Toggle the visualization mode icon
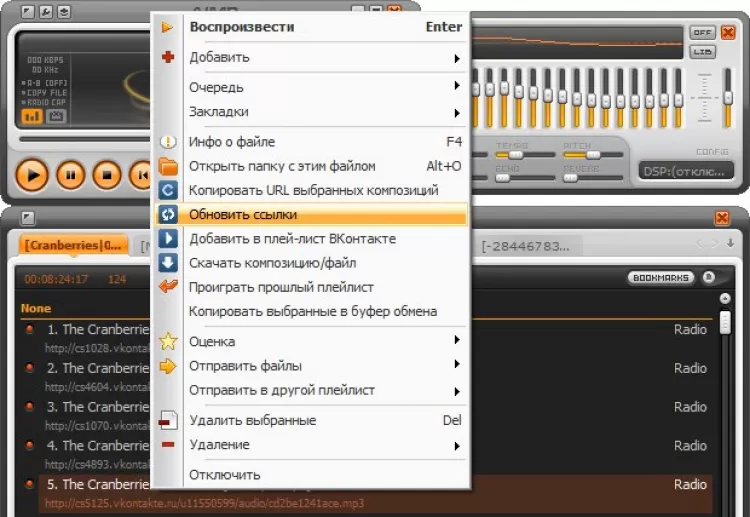 [32, 116]
